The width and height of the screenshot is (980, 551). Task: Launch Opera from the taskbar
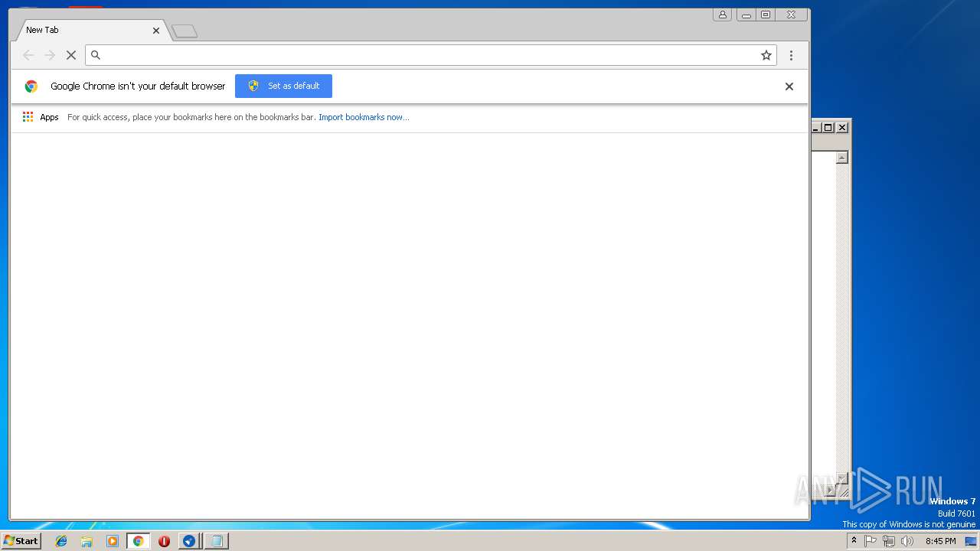point(164,541)
